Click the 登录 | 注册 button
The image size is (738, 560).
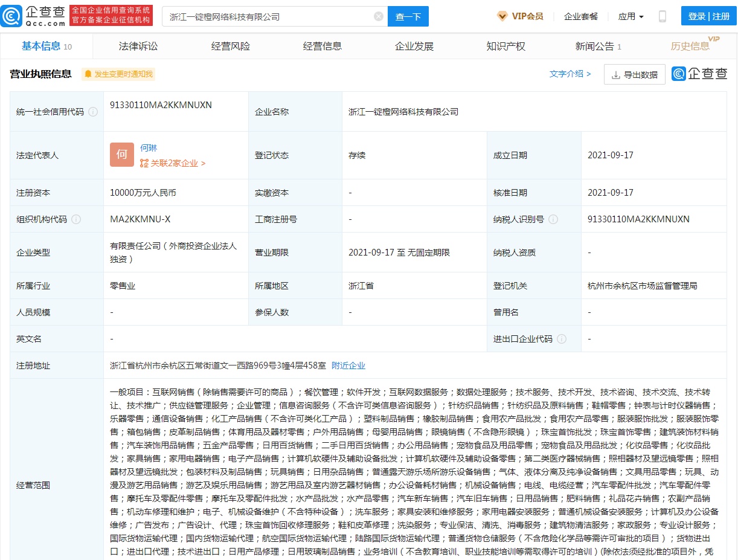709,16
